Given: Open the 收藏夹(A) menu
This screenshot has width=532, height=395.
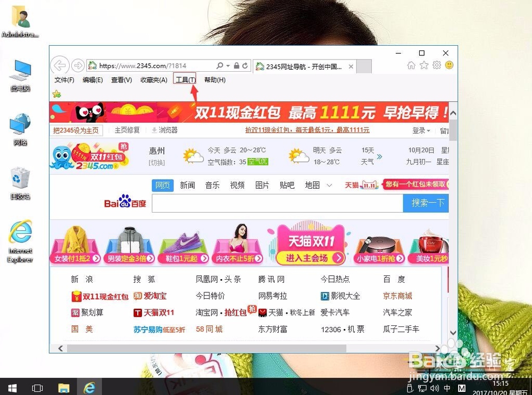Looking at the screenshot, I should (x=154, y=80).
